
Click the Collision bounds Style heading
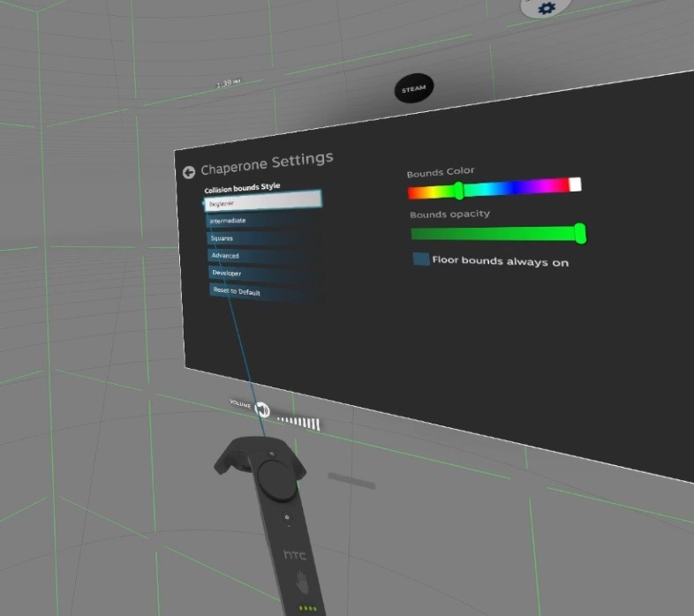pos(242,188)
